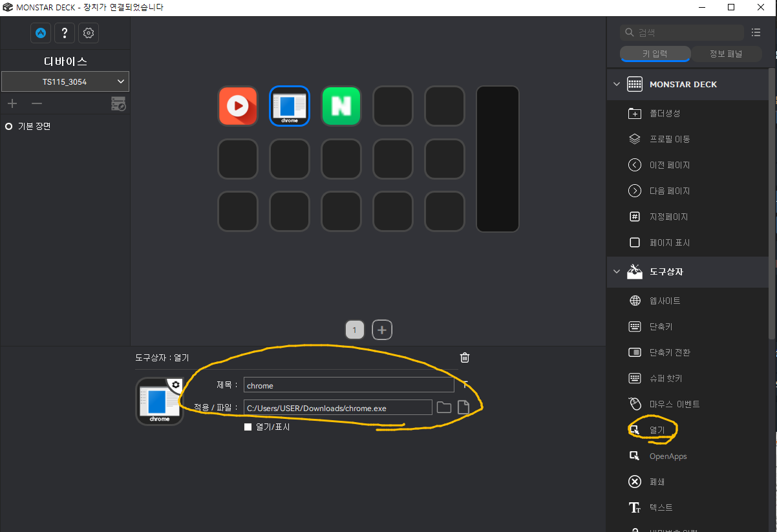Select the red play button deck key
777x532 pixels.
pos(238,105)
